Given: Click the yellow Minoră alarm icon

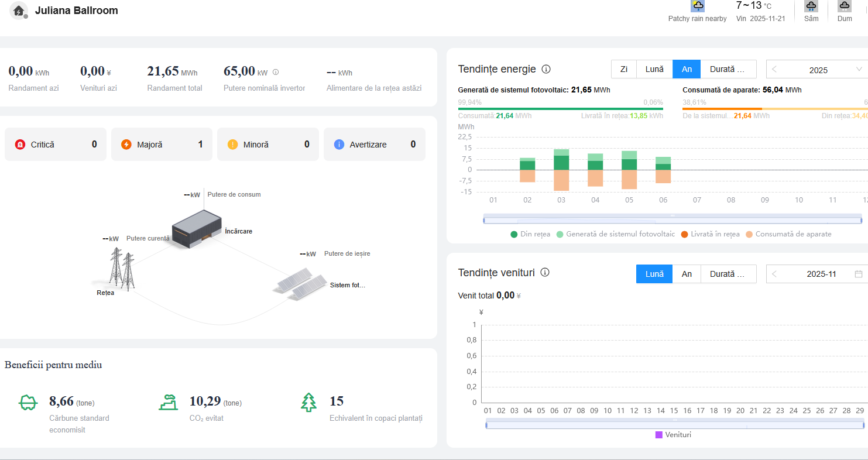Looking at the screenshot, I should [232, 145].
